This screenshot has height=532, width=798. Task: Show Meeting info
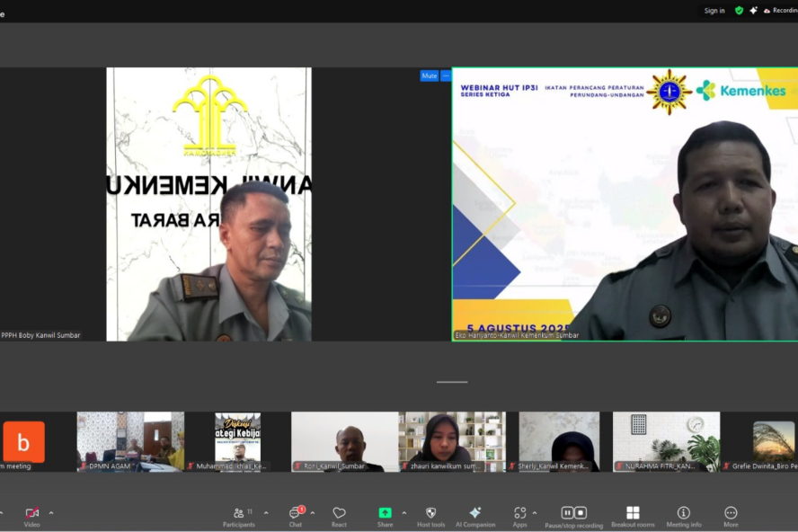(x=684, y=516)
